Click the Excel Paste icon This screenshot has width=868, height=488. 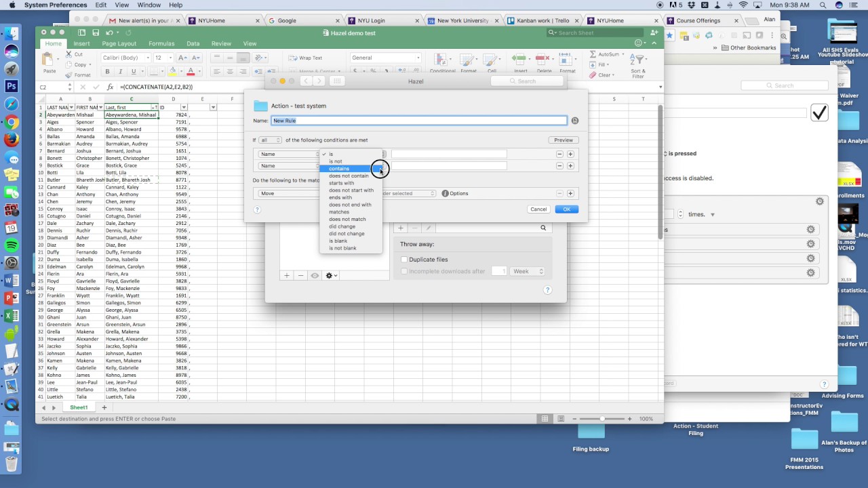click(50, 60)
